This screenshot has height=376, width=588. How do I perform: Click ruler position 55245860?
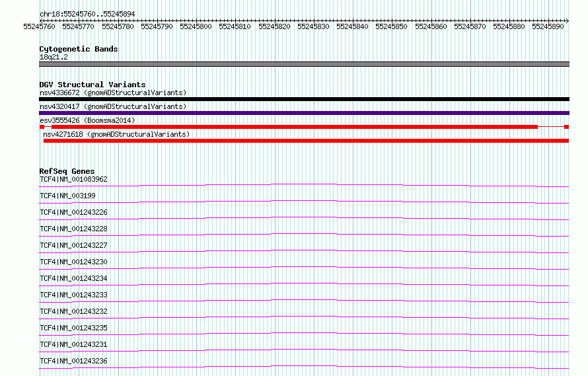point(431,26)
